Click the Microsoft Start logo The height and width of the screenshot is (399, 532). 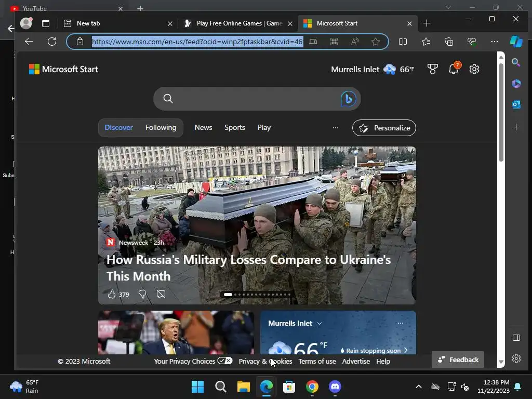click(64, 69)
